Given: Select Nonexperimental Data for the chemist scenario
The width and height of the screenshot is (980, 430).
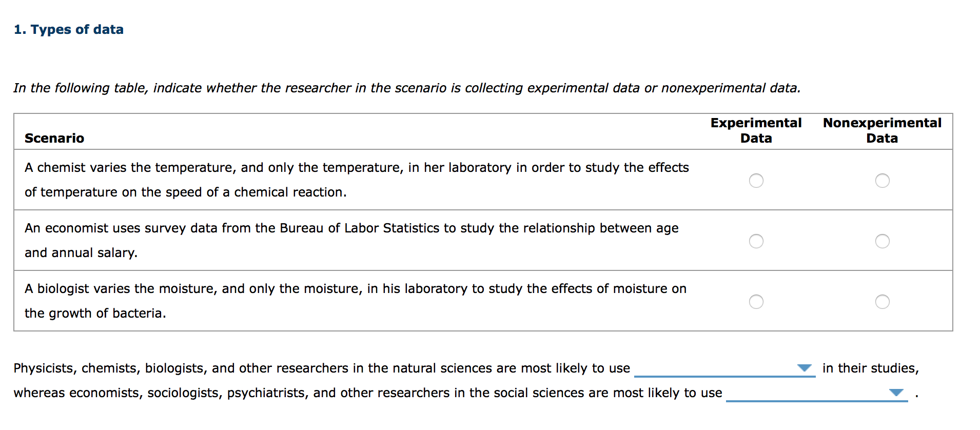Looking at the screenshot, I should click(x=882, y=181).
